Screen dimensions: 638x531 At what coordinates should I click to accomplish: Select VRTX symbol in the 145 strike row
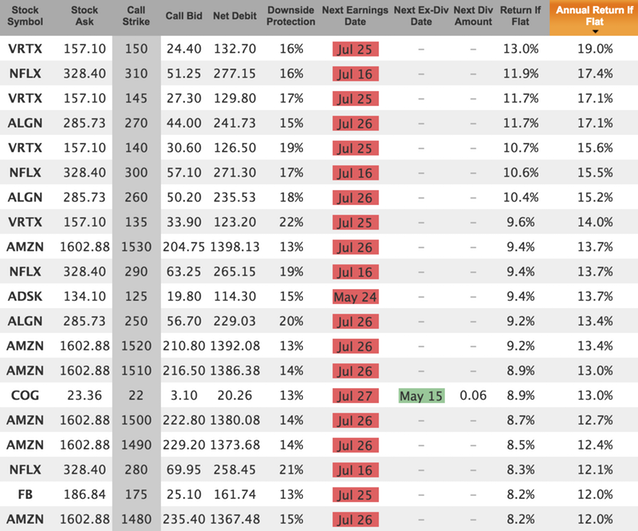(x=25, y=98)
